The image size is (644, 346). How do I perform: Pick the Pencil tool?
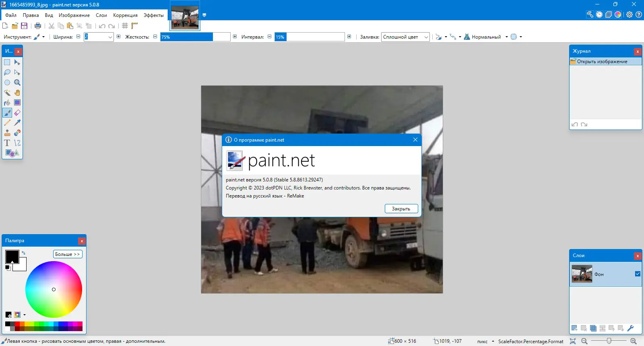(x=7, y=123)
